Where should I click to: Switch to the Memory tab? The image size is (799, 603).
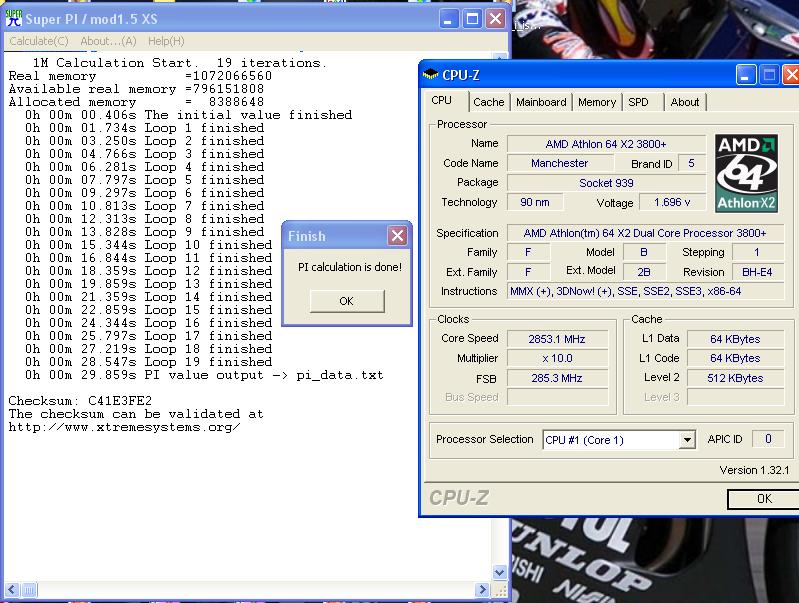[x=597, y=102]
